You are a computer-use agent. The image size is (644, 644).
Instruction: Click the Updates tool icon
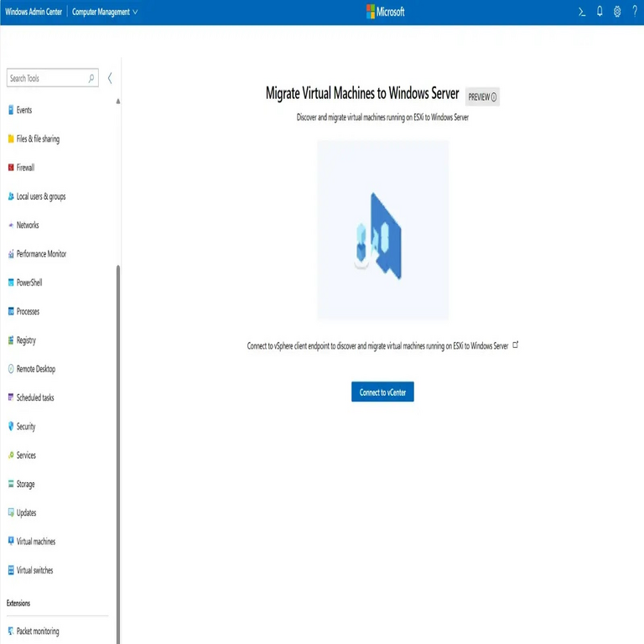11,512
